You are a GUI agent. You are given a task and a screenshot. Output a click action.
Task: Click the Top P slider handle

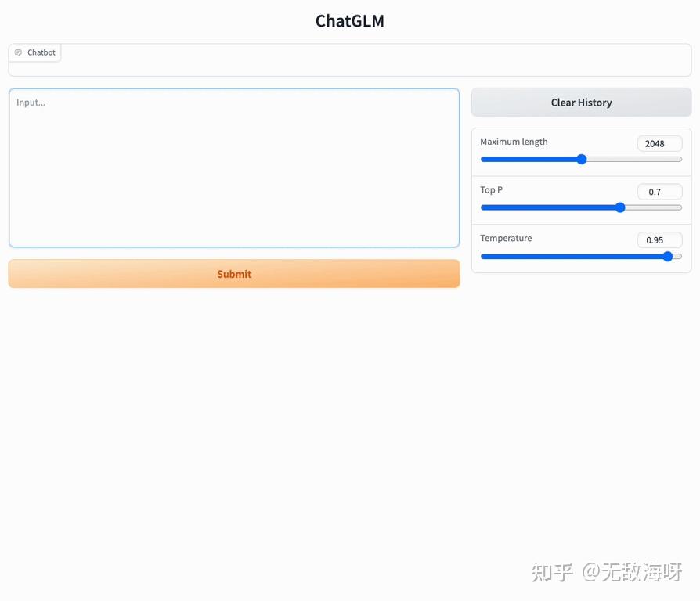(x=619, y=207)
